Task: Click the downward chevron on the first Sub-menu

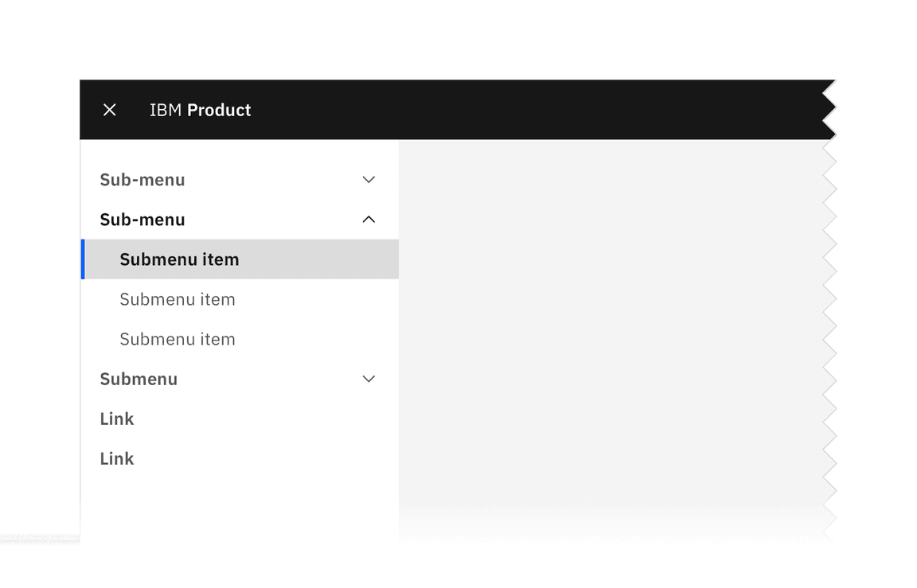Action: (368, 180)
